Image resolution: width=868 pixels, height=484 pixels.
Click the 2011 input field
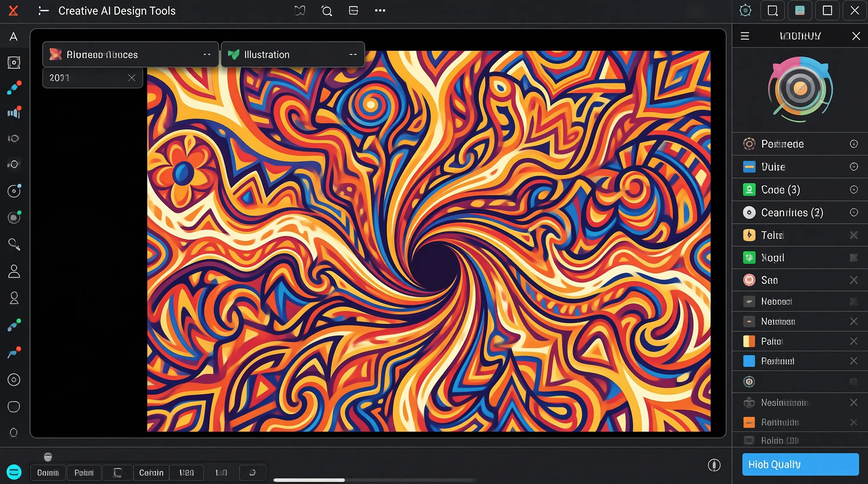(92, 78)
